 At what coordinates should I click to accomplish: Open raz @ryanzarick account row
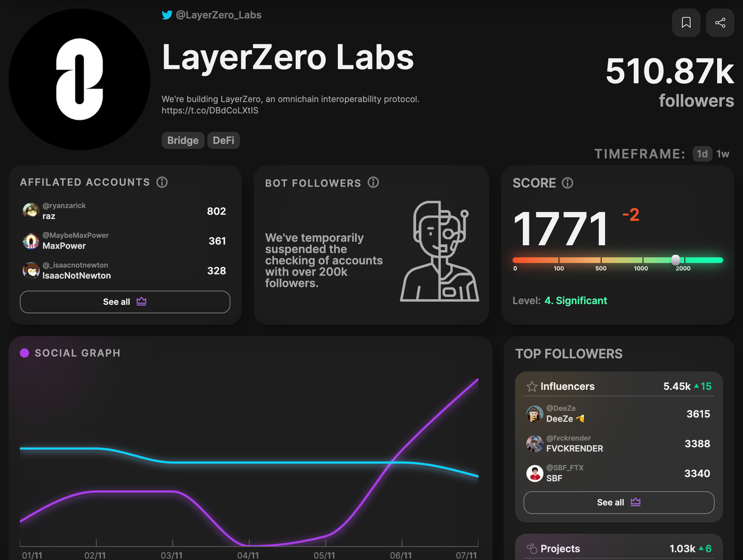click(125, 211)
